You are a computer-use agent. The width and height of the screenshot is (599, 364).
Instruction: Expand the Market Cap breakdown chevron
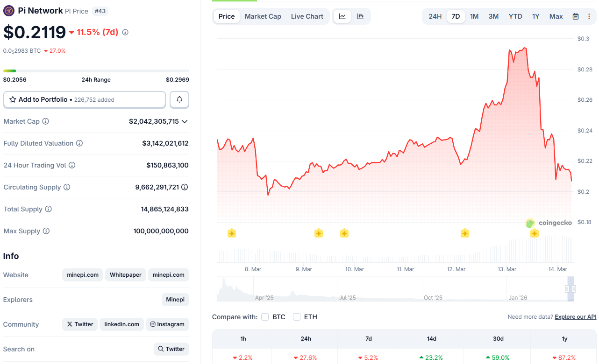tap(185, 121)
